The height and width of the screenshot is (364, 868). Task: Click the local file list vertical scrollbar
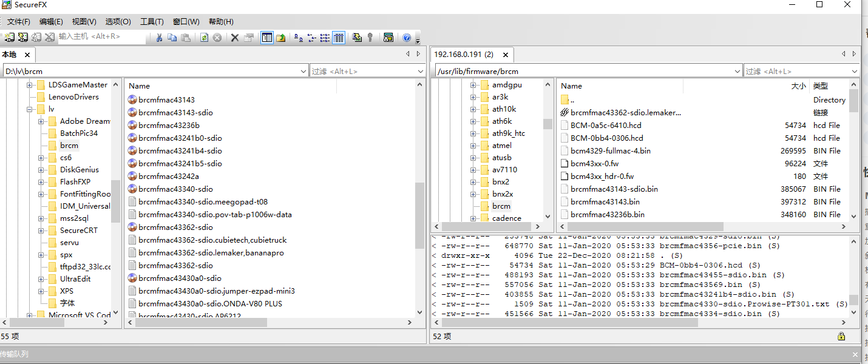click(x=419, y=215)
